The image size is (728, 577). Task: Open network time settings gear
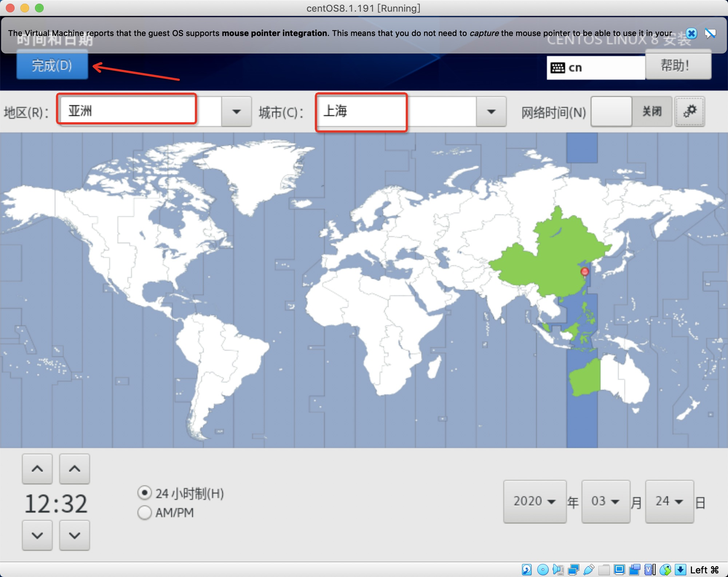coord(689,111)
